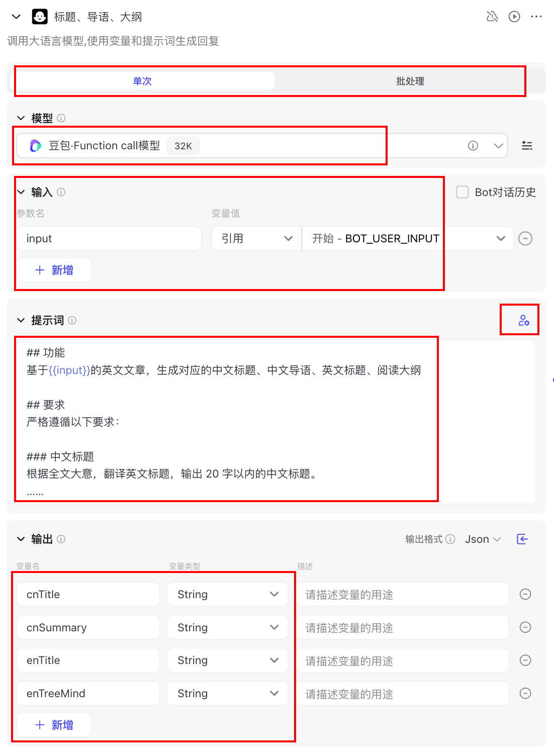The height and width of the screenshot is (756, 554).
Task: Collapse the 提示词 section
Action: (x=21, y=320)
